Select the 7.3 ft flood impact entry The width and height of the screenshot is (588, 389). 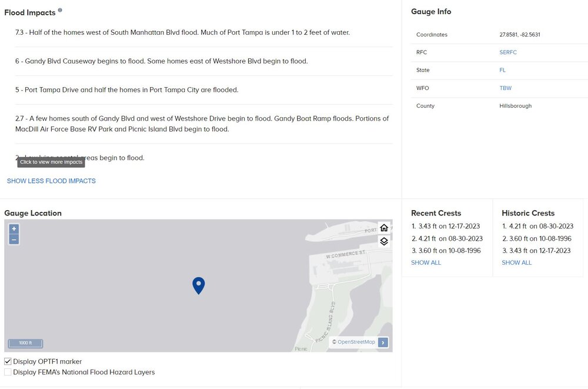click(182, 32)
